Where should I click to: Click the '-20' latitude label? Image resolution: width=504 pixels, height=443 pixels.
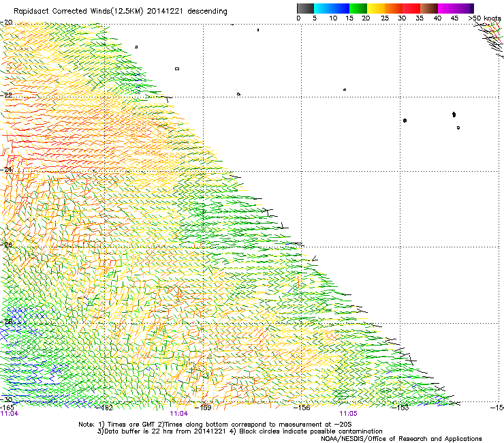point(7,22)
